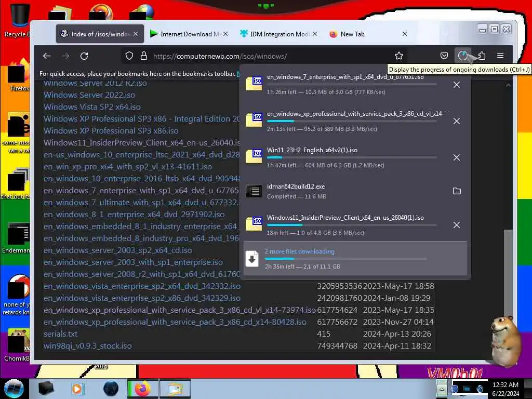Close the IDM Integration Module tab
Viewport: 532px width, 399px height.
tap(315, 34)
